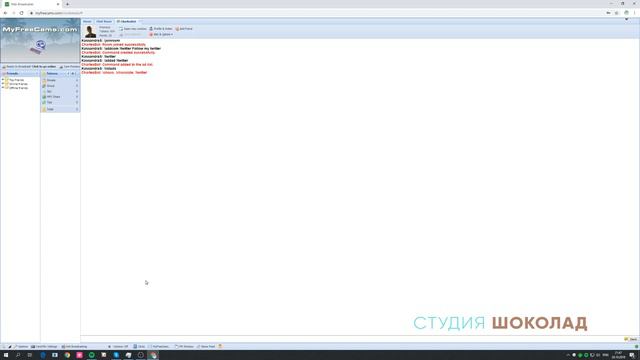Click the feed item in the bottom bar
The width and height of the screenshot is (640, 360).
point(206,347)
